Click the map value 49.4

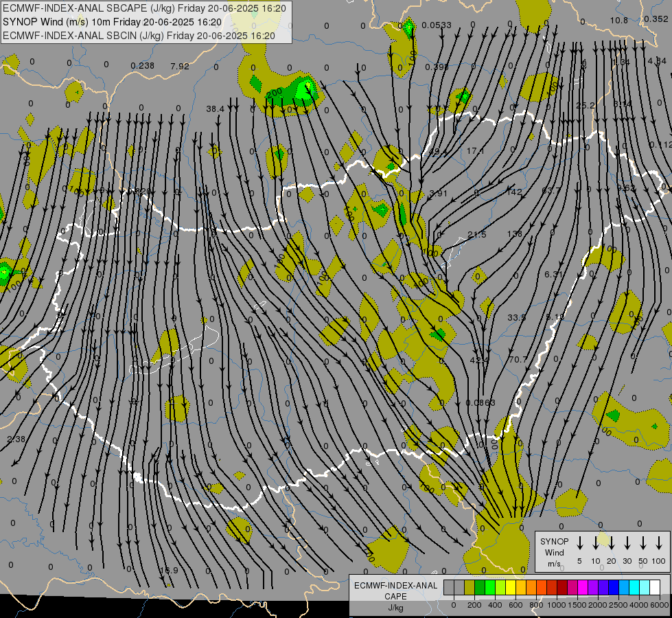tap(437, 152)
